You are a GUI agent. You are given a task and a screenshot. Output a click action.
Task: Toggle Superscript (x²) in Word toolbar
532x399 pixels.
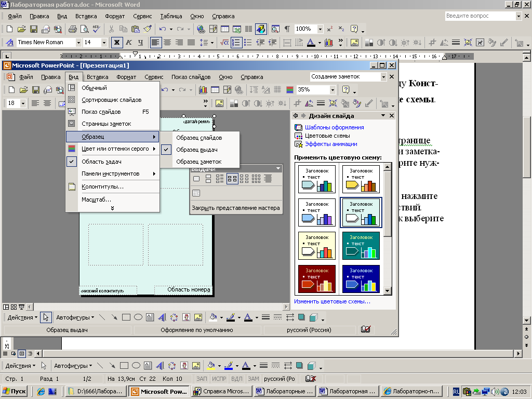pos(329,29)
